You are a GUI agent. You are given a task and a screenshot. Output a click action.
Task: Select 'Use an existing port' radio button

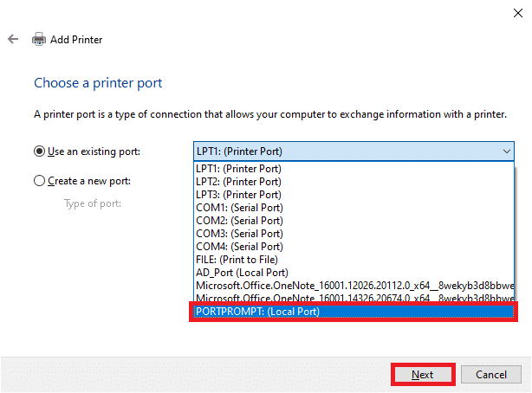pos(39,151)
